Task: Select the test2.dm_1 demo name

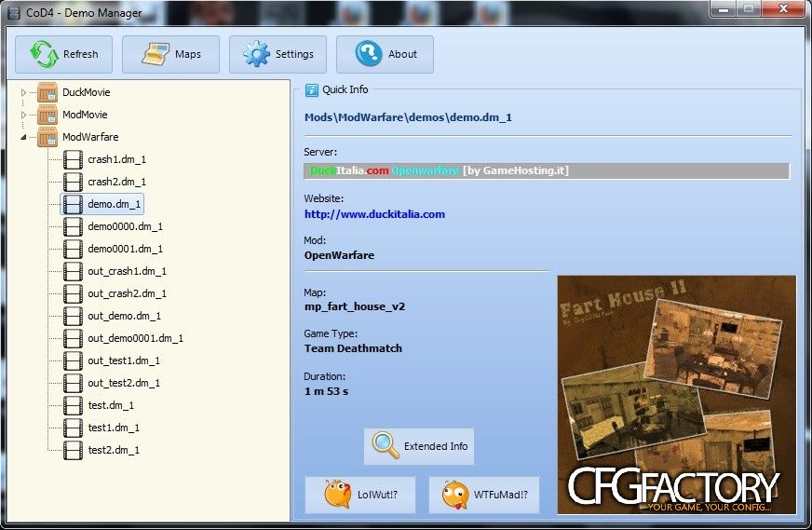Action: click(x=114, y=450)
